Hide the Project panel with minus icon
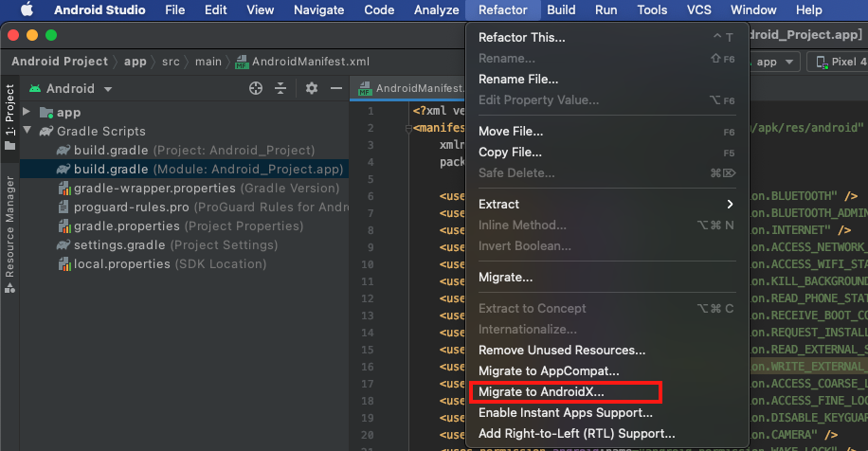The height and width of the screenshot is (451, 868). click(335, 88)
